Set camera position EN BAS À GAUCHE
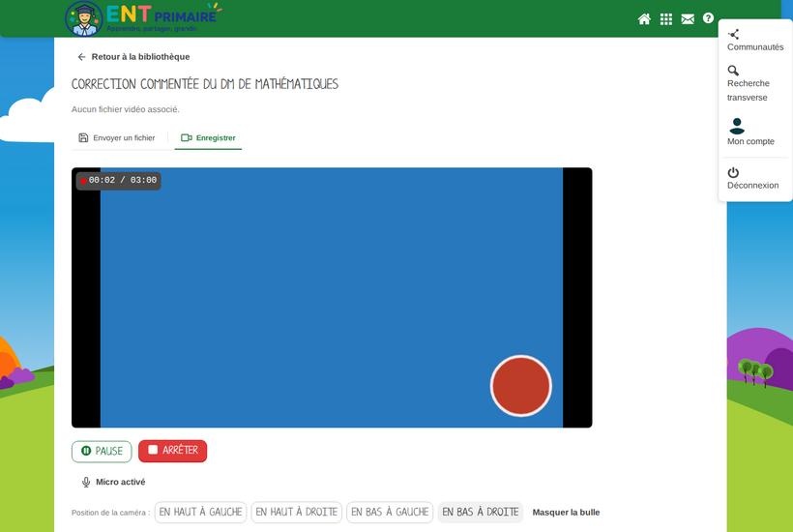 (x=390, y=512)
